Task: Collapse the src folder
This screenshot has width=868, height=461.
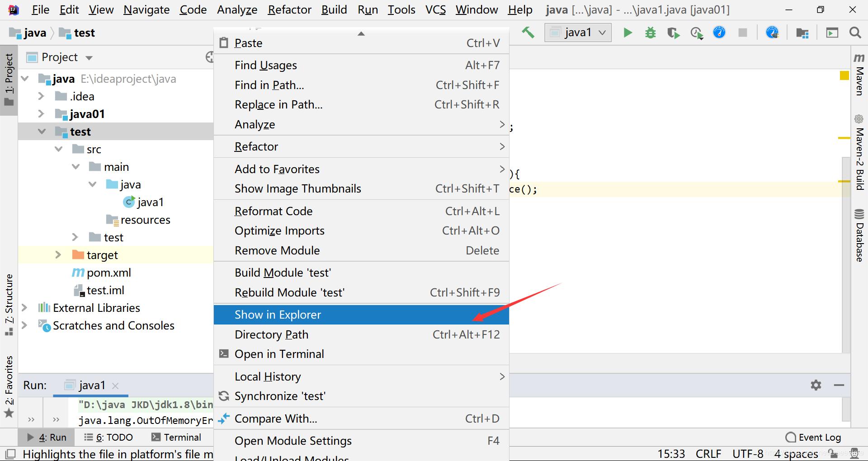Action: (x=58, y=149)
